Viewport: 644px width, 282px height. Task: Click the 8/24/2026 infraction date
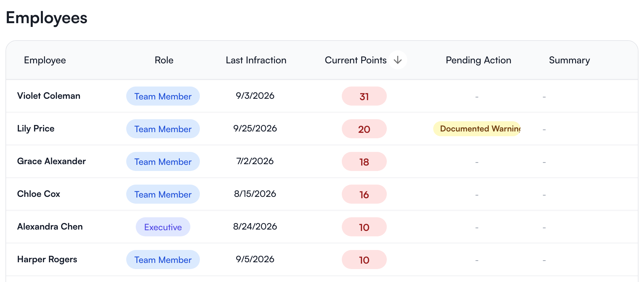(255, 226)
